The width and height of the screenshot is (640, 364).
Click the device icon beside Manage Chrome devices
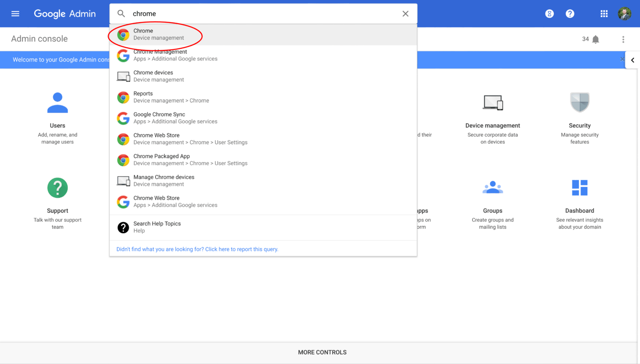123,181
